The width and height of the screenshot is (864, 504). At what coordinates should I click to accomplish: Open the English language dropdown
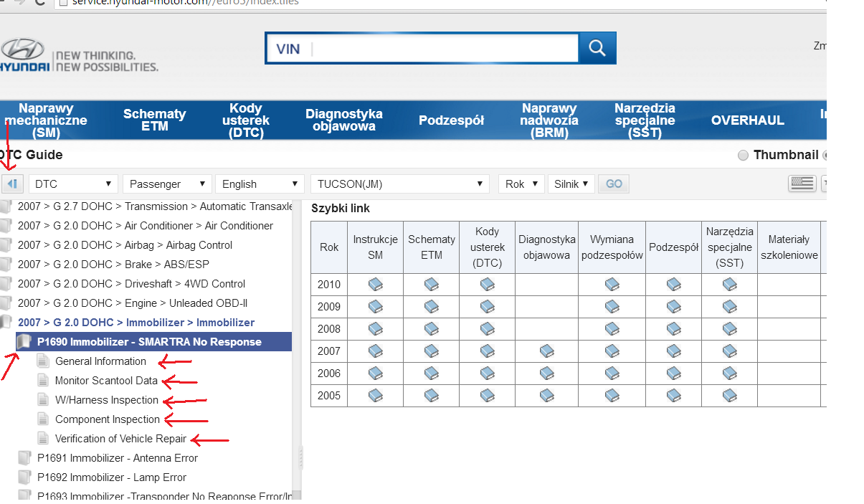(x=260, y=184)
